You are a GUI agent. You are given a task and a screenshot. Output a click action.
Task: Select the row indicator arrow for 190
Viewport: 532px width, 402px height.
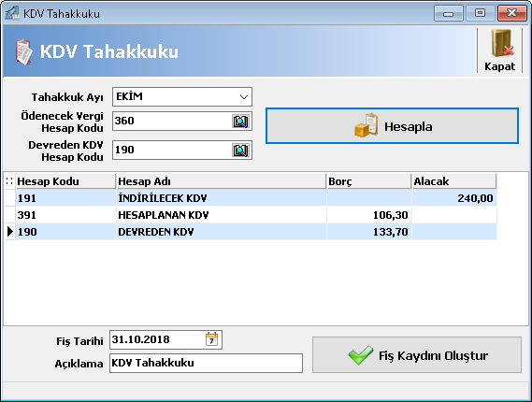coord(10,232)
